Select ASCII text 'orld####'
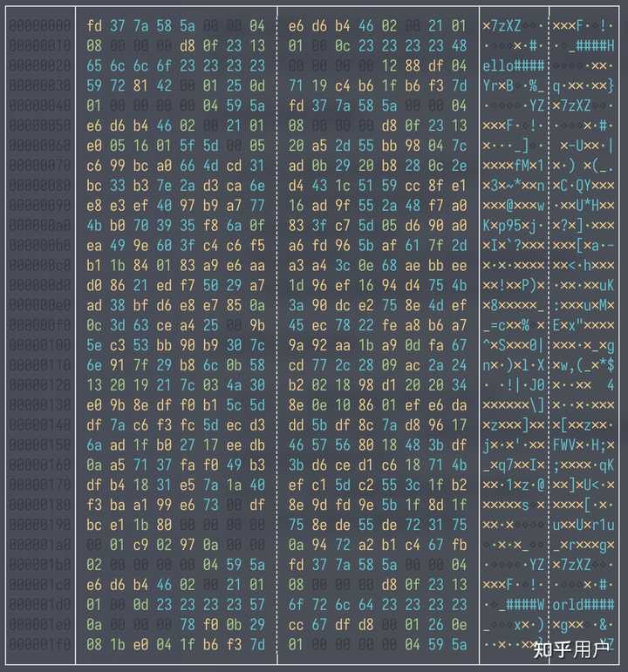628x672 pixels. pos(584,605)
